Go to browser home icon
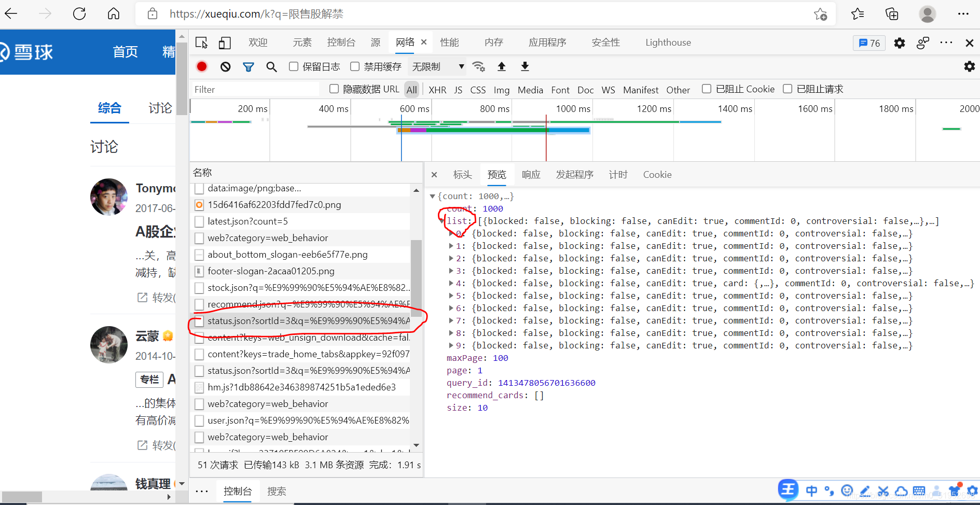Image resolution: width=980 pixels, height=505 pixels. pyautogui.click(x=114, y=14)
